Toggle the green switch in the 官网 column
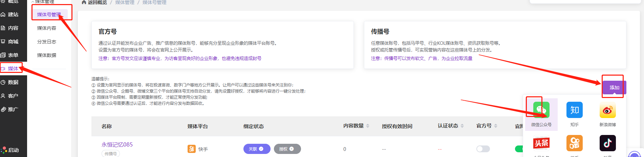 tap(519, 149)
